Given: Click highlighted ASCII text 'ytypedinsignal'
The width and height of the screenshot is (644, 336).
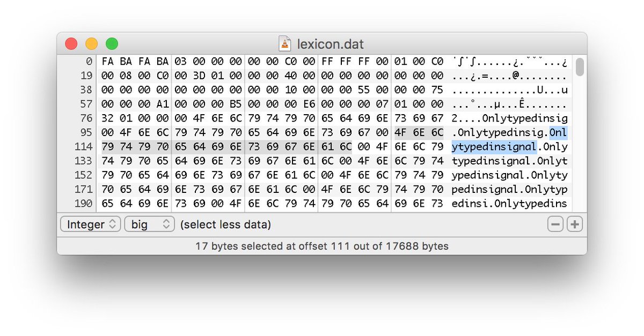Looking at the screenshot, I should (x=494, y=146).
